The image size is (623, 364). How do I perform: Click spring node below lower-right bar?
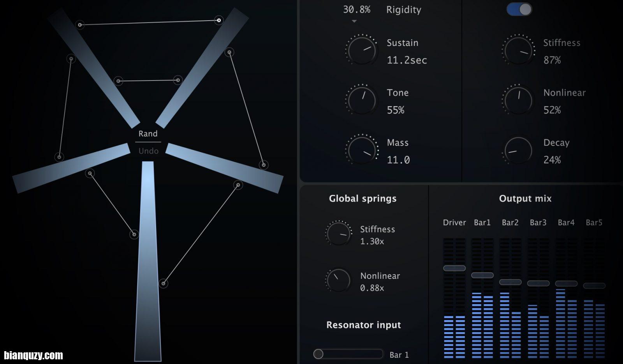[238, 185]
